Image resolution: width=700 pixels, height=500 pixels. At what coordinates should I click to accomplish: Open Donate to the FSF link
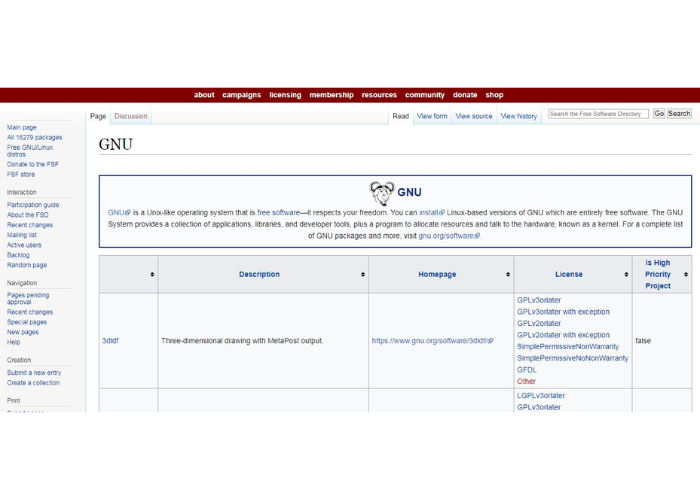(33, 164)
